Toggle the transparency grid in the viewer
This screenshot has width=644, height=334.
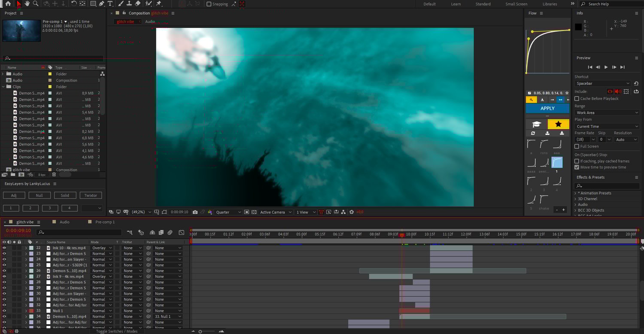254,212
